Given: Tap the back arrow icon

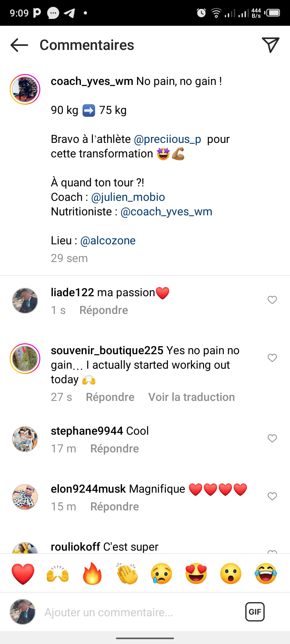Looking at the screenshot, I should tap(19, 45).
